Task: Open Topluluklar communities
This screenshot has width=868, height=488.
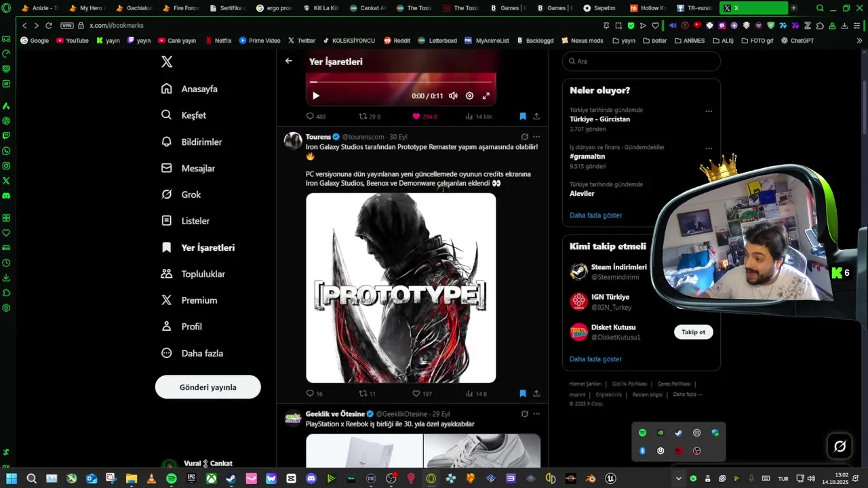Action: pyautogui.click(x=193, y=274)
